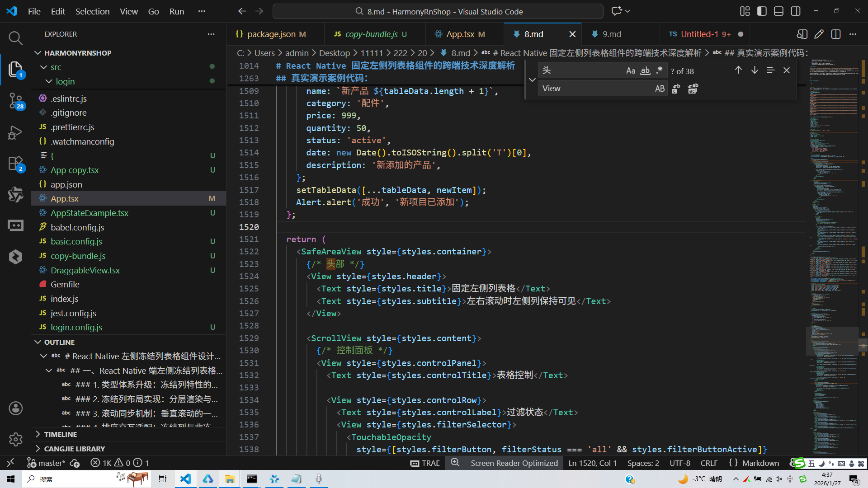Viewport: 868px width, 488px height.
Task: Open Source Control view with 28 badge
Action: point(15,100)
